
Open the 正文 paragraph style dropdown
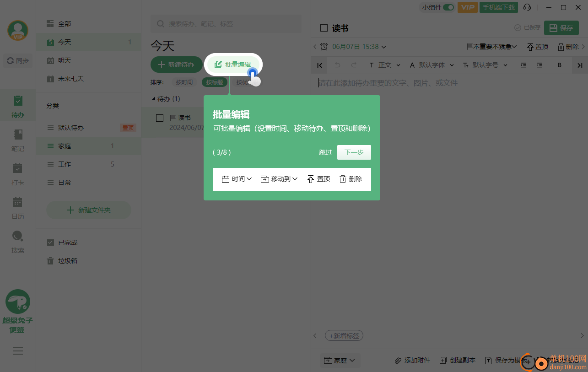tap(385, 65)
